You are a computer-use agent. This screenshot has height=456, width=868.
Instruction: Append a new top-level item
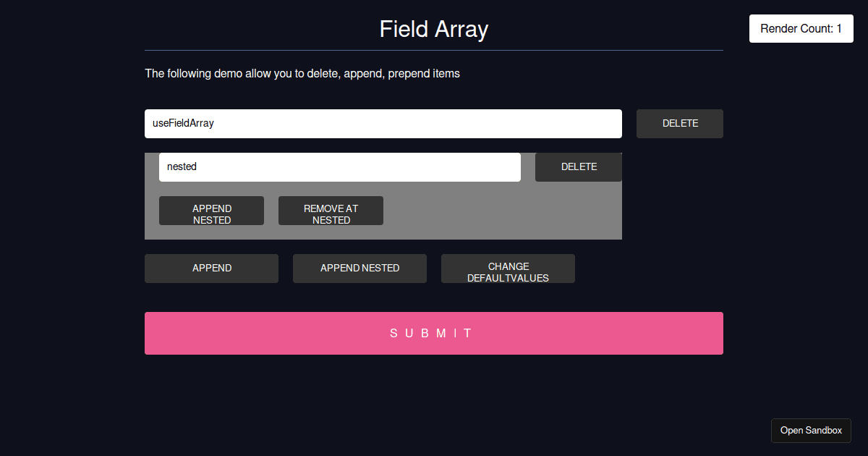[211, 268]
